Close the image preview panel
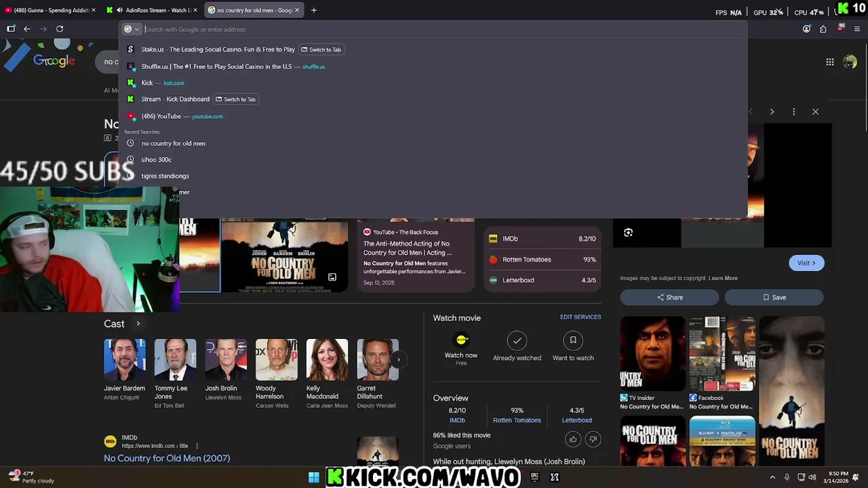Screen dimensions: 868x488 (x=815, y=112)
